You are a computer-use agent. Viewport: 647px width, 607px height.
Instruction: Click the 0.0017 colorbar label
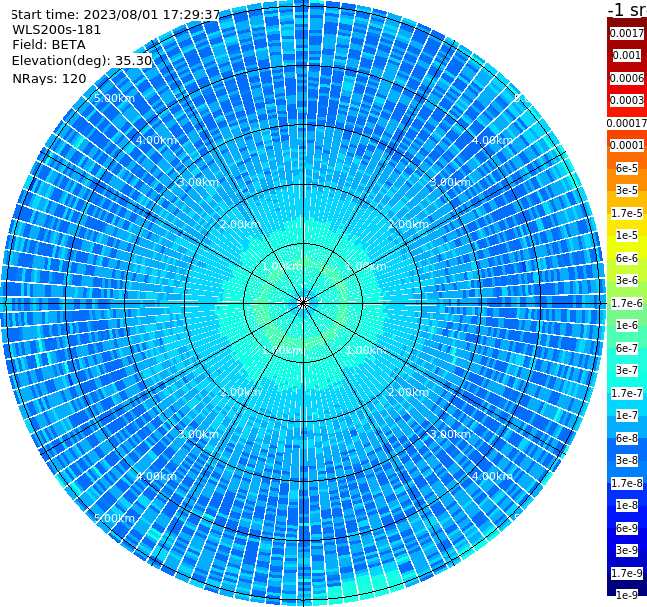pos(627,33)
